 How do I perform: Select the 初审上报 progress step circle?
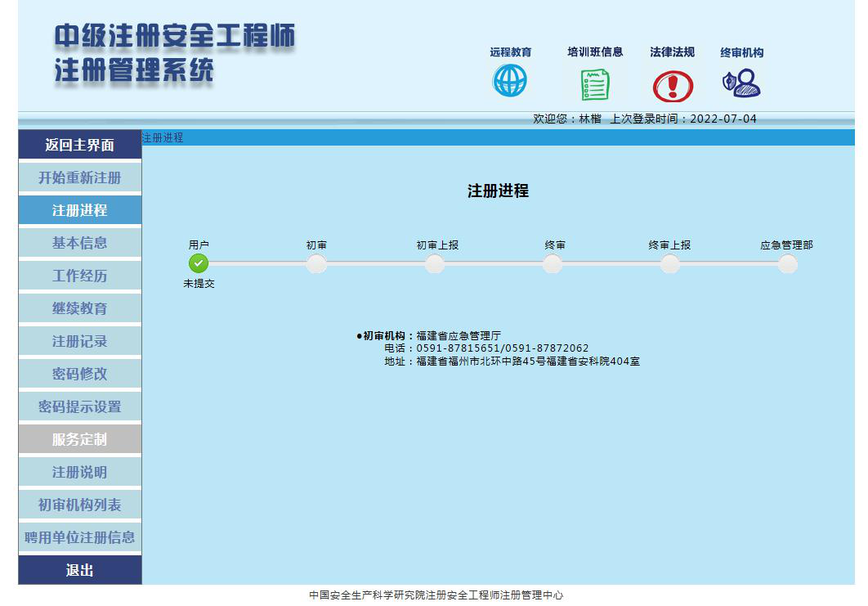coord(435,263)
